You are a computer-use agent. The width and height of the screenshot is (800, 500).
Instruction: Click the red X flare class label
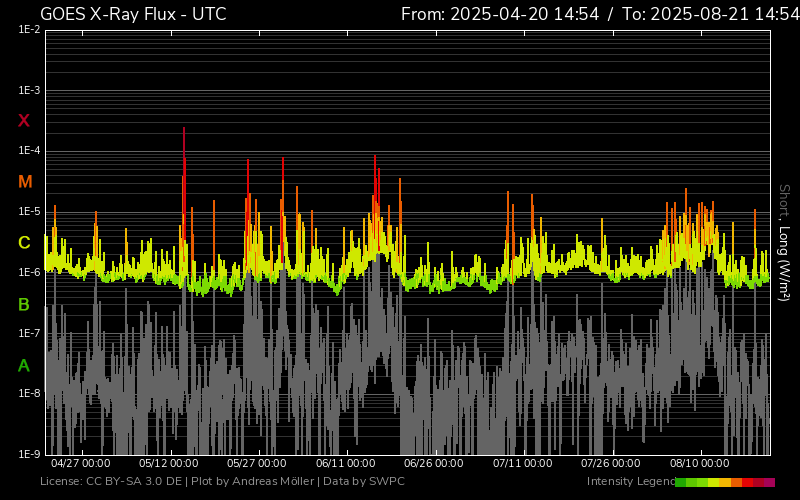[24, 121]
